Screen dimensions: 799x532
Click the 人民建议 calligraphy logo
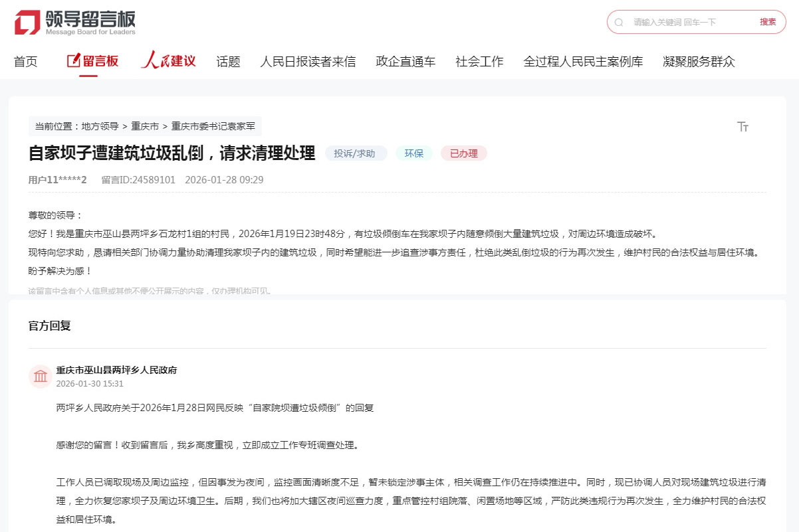point(168,60)
